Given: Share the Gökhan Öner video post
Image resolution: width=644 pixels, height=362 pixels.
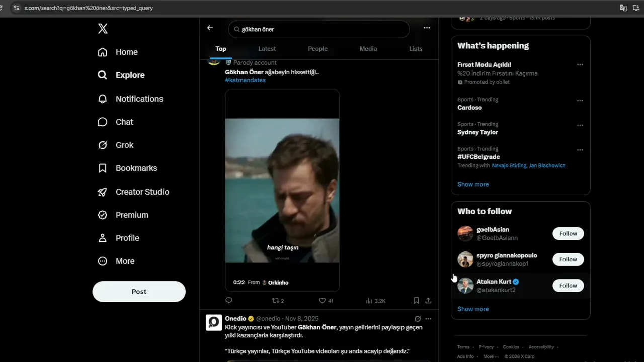Looking at the screenshot, I should (x=428, y=301).
